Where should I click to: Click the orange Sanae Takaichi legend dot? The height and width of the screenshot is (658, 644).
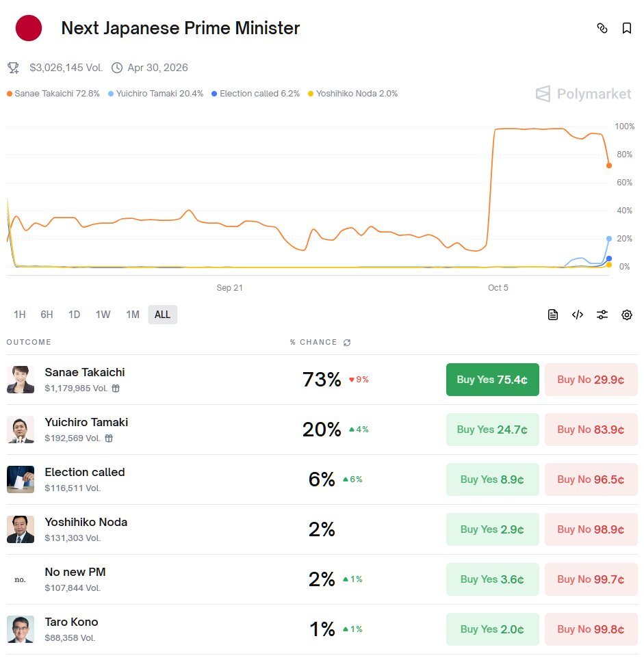click(x=10, y=94)
